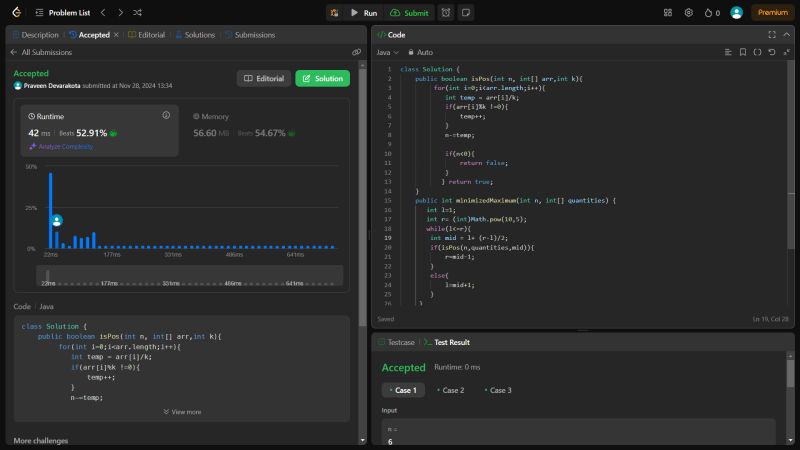Expand code with View more
800x450 pixels.
(x=182, y=411)
